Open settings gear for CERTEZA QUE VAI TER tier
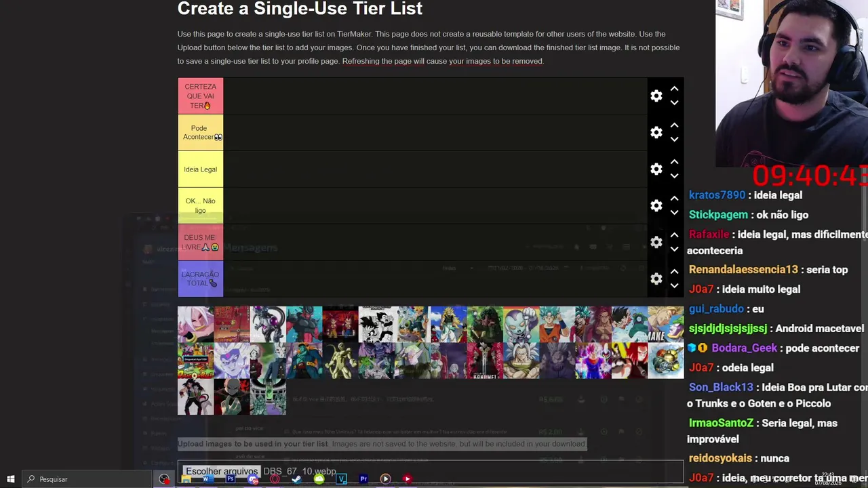868x488 pixels. [656, 96]
